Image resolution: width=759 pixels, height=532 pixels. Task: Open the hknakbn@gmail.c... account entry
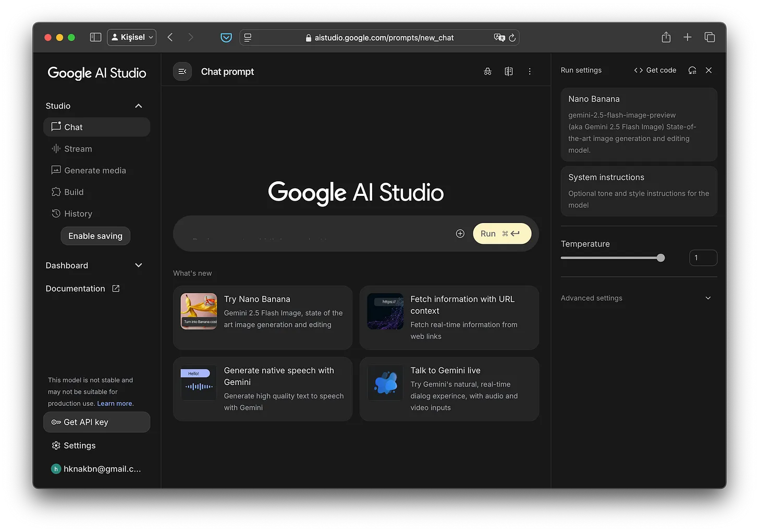pyautogui.click(x=96, y=469)
